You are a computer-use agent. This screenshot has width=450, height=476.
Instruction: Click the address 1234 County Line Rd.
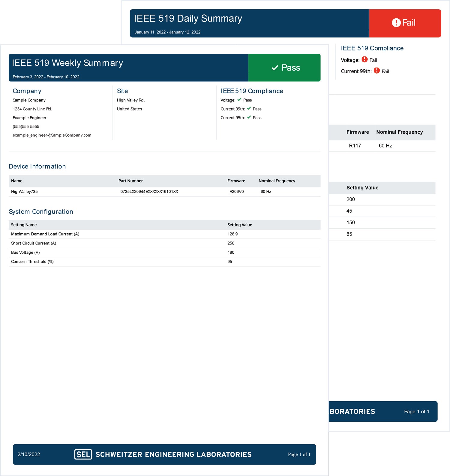pos(32,109)
